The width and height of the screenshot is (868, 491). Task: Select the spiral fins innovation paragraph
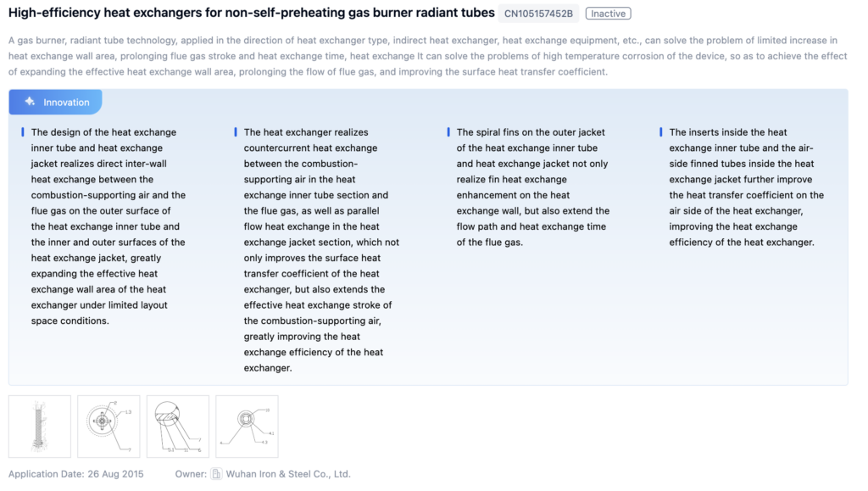(532, 187)
